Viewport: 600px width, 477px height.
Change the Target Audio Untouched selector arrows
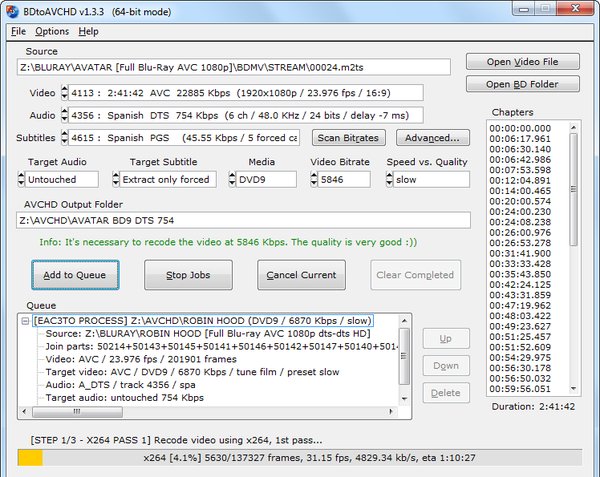tap(22, 180)
